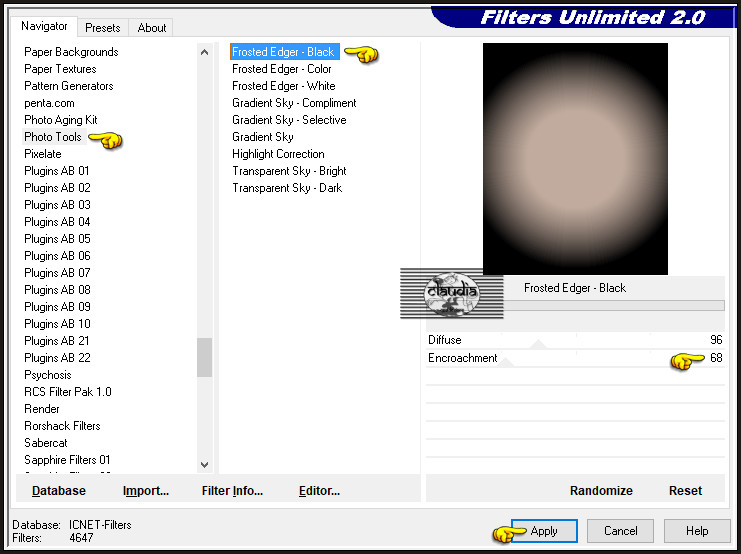Select Plugins AB 03 category
The image size is (741, 554).
(57, 205)
